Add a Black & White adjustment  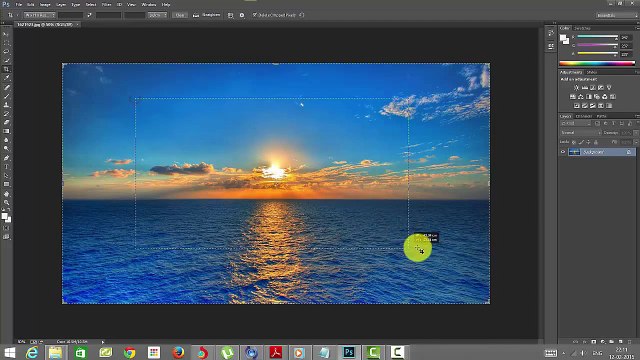point(589,97)
